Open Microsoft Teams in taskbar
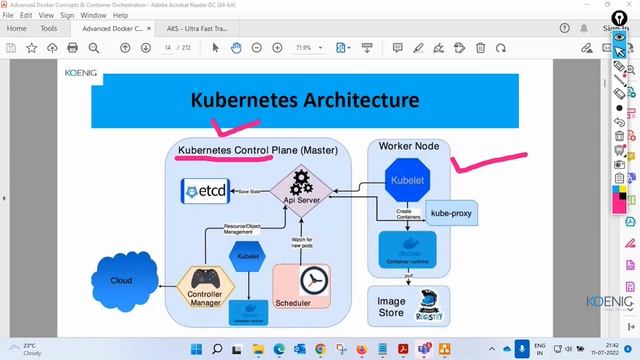 click(x=424, y=349)
